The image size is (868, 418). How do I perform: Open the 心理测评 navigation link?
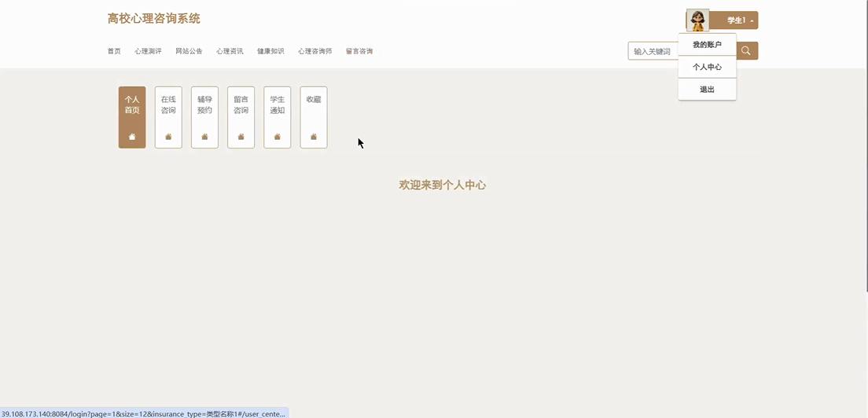148,51
